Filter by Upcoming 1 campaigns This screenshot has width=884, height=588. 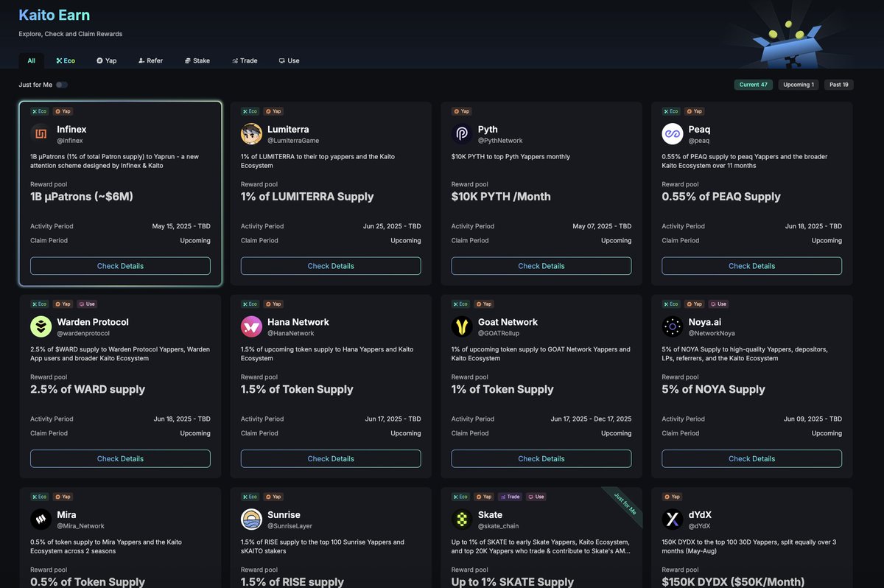(799, 85)
